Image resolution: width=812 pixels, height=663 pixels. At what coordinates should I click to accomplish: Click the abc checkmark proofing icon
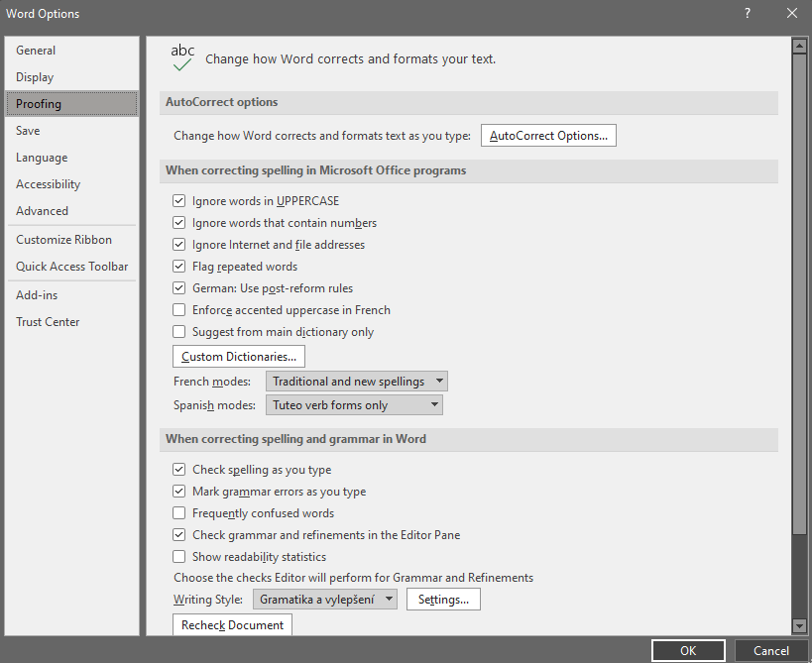182,58
